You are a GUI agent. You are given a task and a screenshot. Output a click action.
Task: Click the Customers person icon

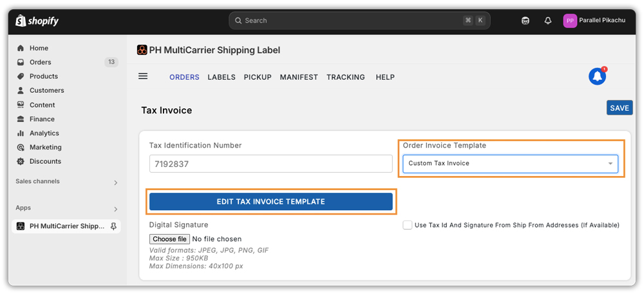(20, 90)
